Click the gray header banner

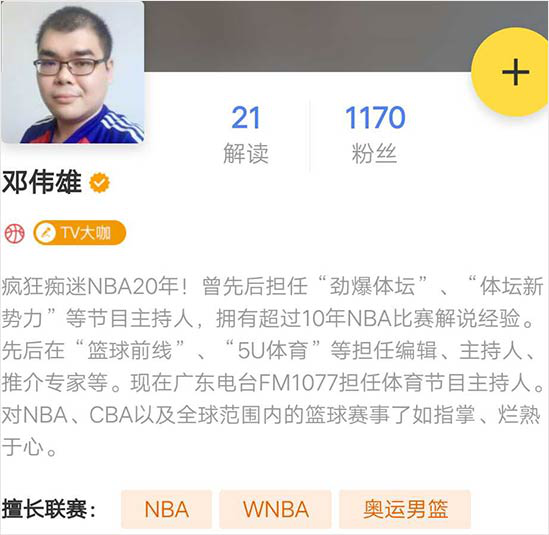coord(308,36)
